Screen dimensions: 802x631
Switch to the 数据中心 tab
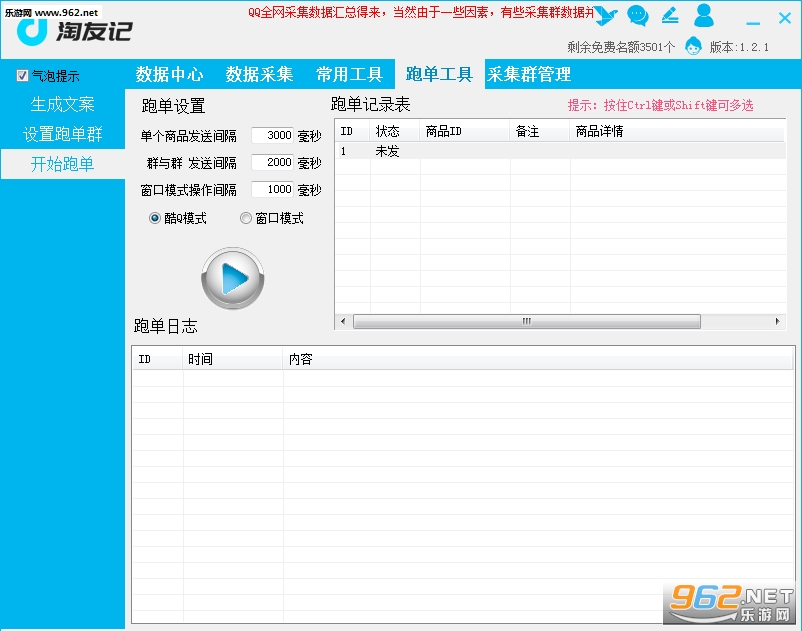[169, 74]
